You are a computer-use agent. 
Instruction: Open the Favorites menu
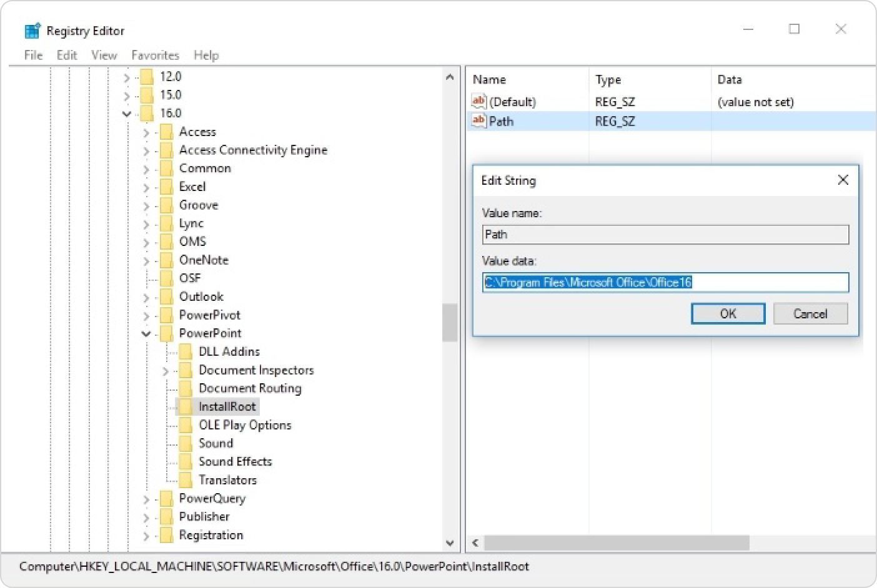coord(155,55)
